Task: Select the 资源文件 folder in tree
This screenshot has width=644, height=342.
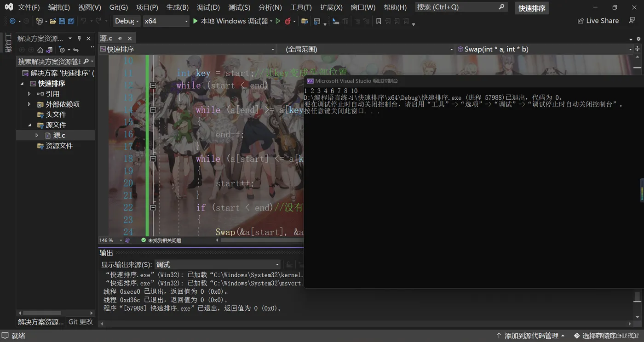Action: [59, 146]
